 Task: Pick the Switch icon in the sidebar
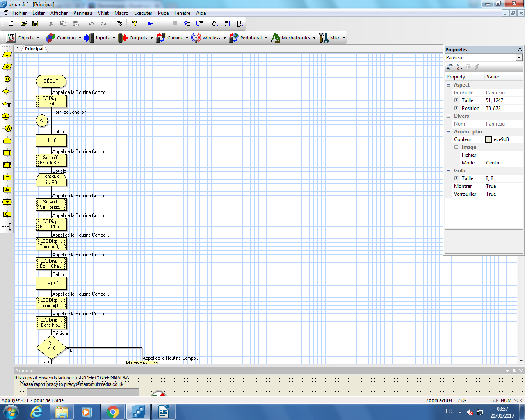pos(7,103)
